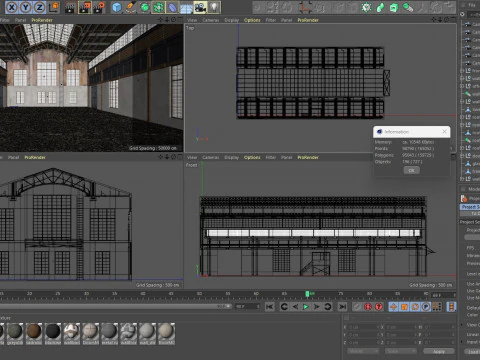This screenshot has width=480, height=360.
Task: Toggle the Y axis lock
Action: point(26,7)
